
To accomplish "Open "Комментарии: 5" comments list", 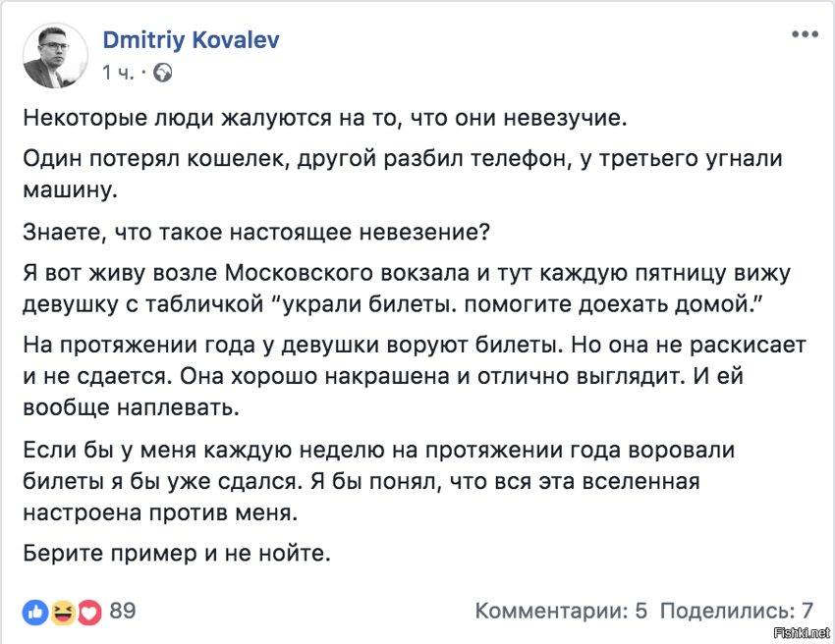I will pos(561,611).
